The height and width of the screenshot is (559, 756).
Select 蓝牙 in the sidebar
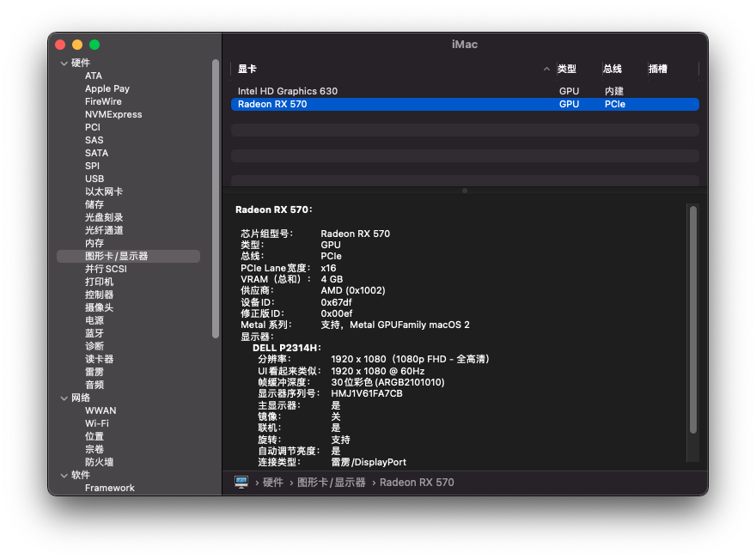coord(94,333)
